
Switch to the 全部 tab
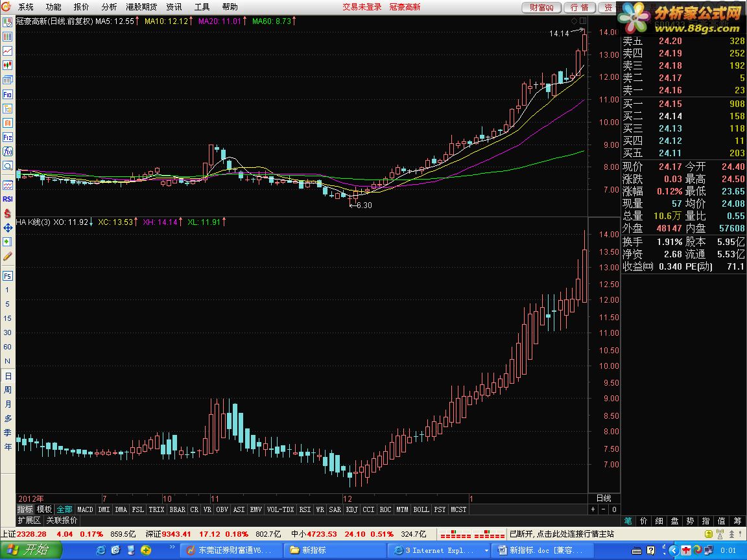pos(65,509)
